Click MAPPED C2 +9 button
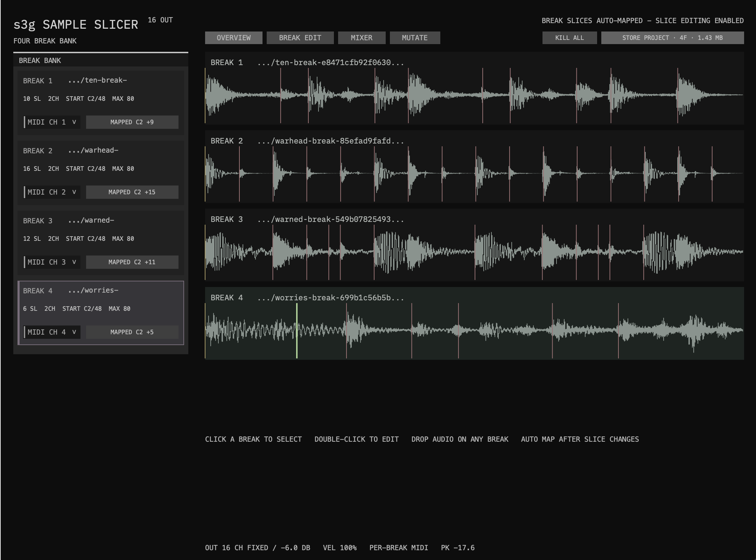 coord(132,122)
